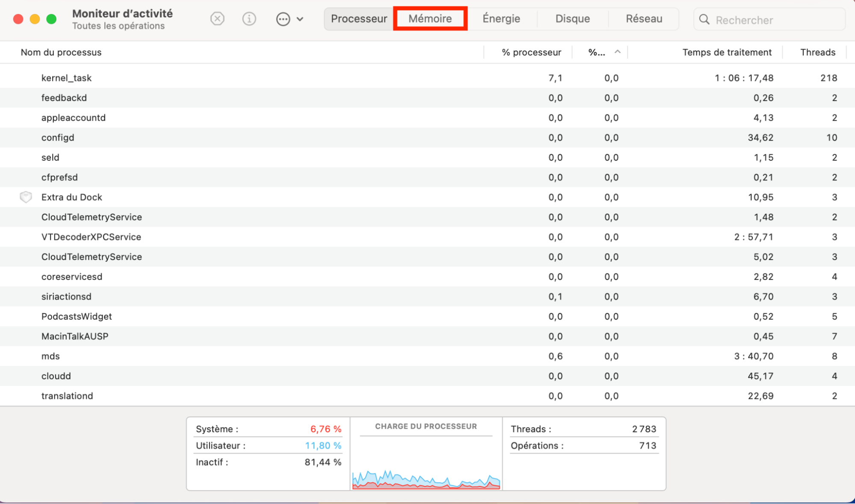Image resolution: width=855 pixels, height=504 pixels.
Task: Select the Processeur tab
Action: (358, 19)
